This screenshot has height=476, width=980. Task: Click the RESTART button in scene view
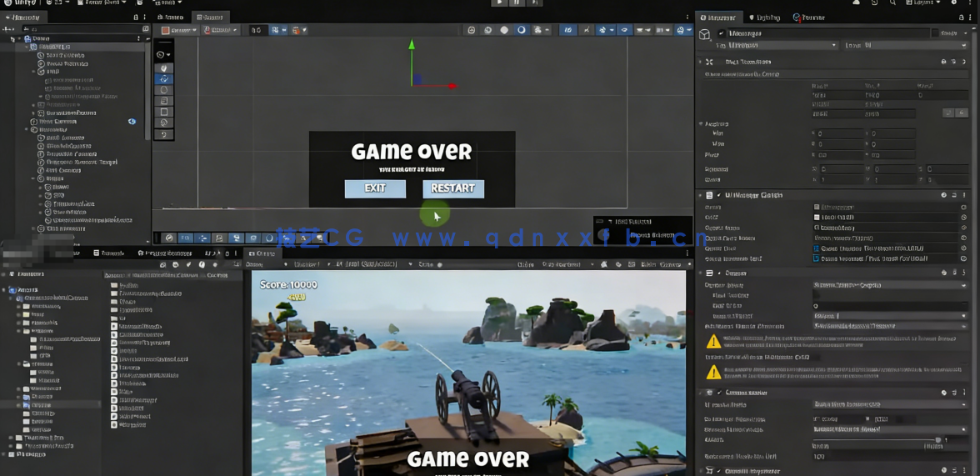pyautogui.click(x=452, y=188)
